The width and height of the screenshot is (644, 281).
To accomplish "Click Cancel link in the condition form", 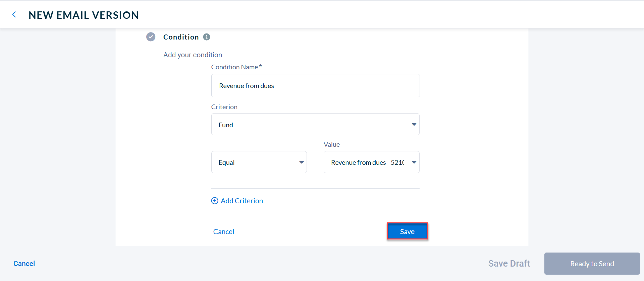I will tap(224, 231).
